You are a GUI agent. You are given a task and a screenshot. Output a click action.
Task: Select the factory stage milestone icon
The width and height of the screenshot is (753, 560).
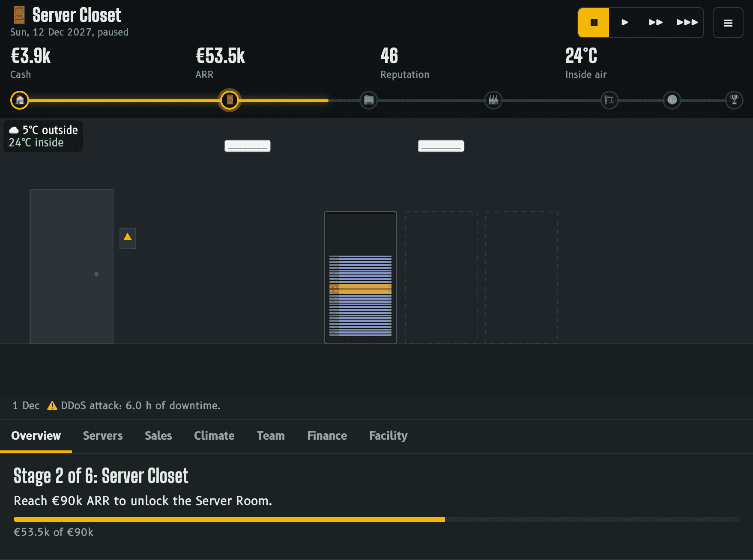493,100
